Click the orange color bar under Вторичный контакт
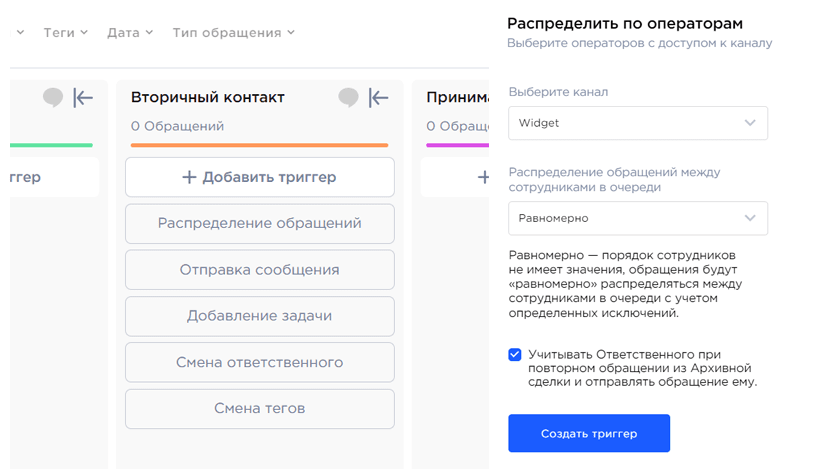The image size is (815, 469). click(259, 145)
